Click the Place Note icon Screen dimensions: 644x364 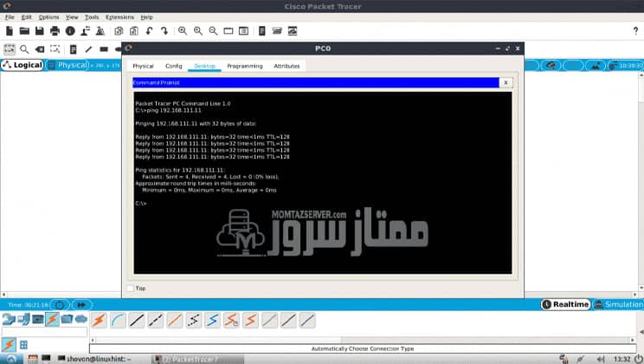coord(73,49)
